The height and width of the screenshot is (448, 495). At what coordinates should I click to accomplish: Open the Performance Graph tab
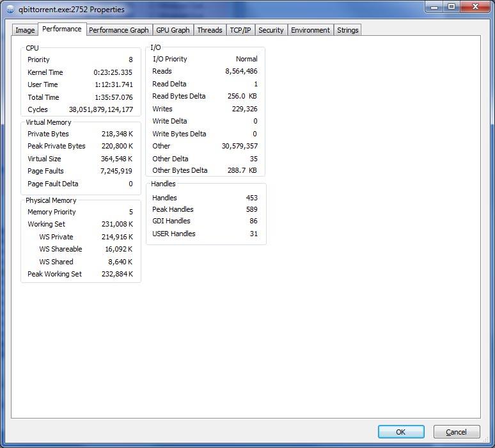119,30
